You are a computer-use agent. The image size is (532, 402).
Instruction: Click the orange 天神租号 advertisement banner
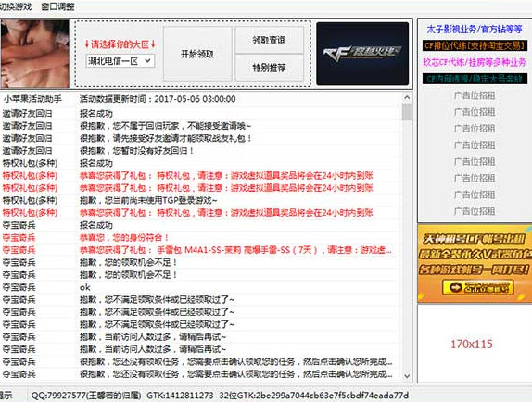[475, 263]
